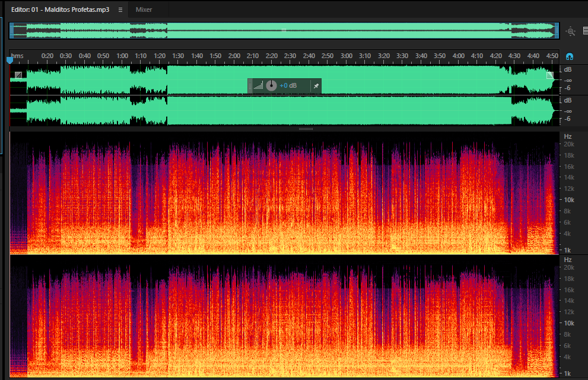Click the Hz label of the left channel spectrogram
The image size is (588, 380).
pos(568,137)
